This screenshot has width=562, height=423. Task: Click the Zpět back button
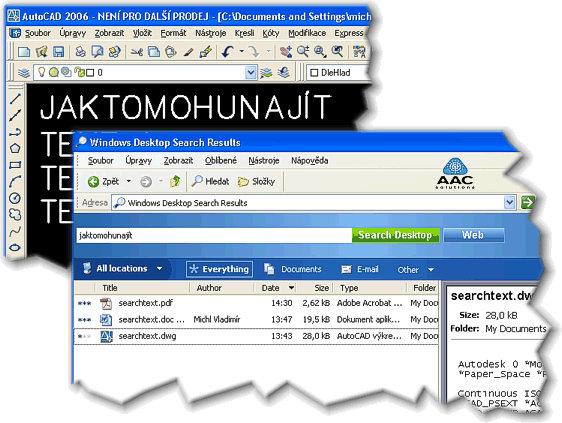(104, 182)
